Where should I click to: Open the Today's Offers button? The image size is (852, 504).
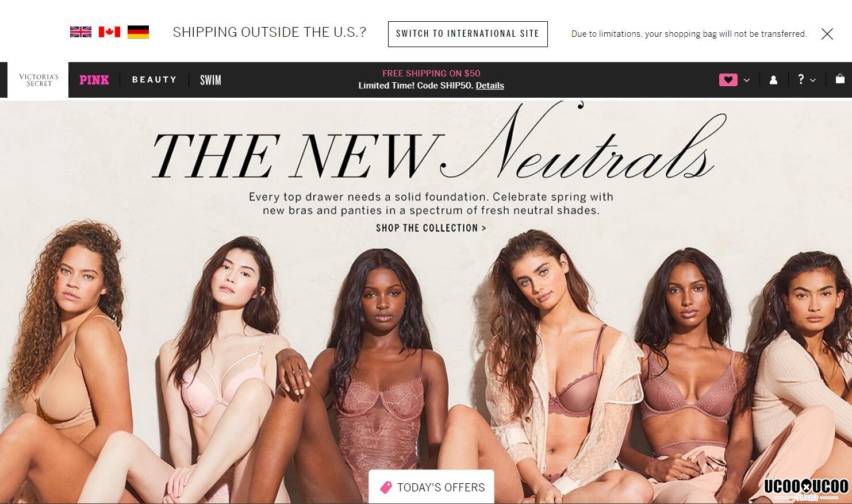[x=431, y=487]
